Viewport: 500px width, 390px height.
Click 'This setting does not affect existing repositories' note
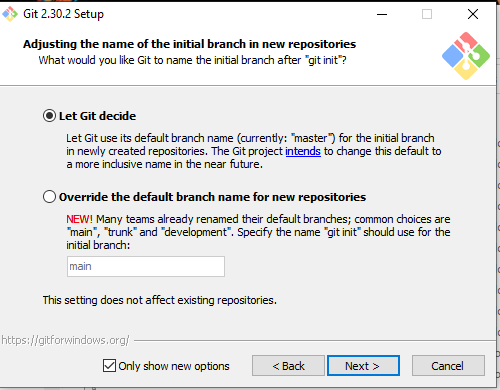(x=160, y=300)
